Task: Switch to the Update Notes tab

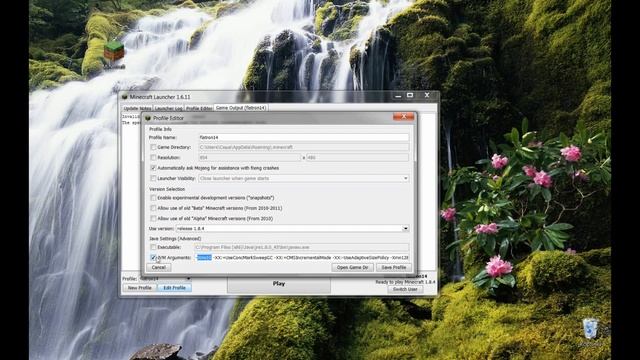Action: click(x=137, y=108)
